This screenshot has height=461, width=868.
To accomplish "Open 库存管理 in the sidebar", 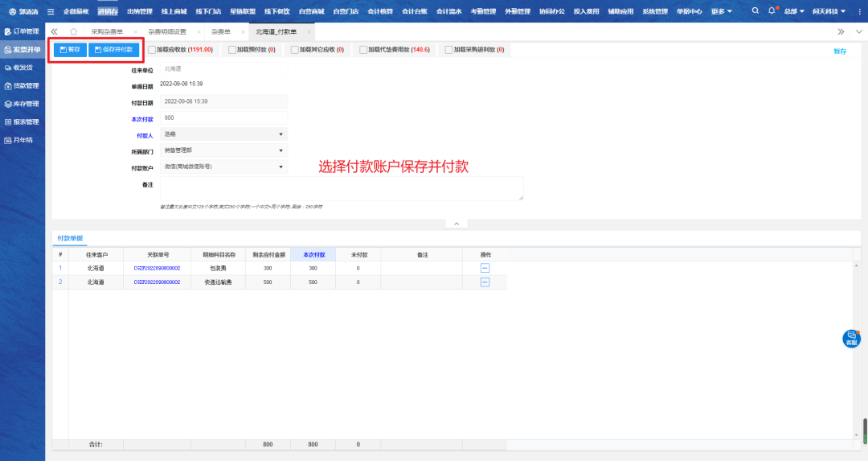I will pyautogui.click(x=23, y=104).
